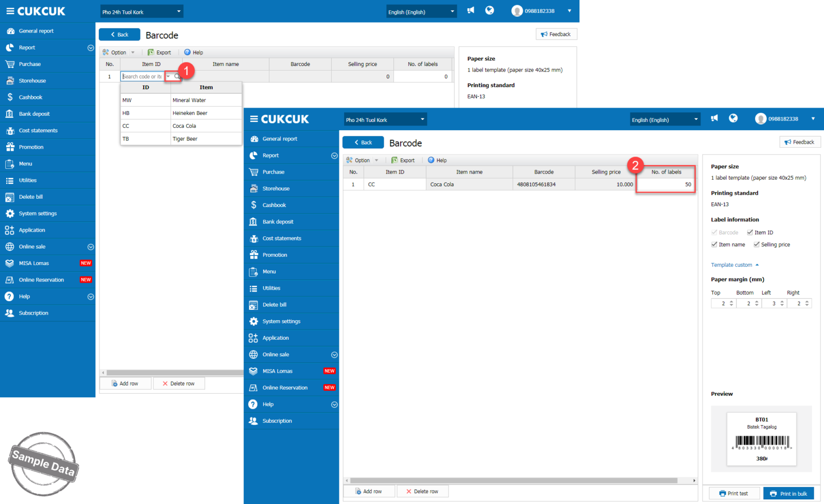Open the Option menu in the front Barcode toolbar
The width and height of the screenshot is (824, 504).
coord(362,161)
